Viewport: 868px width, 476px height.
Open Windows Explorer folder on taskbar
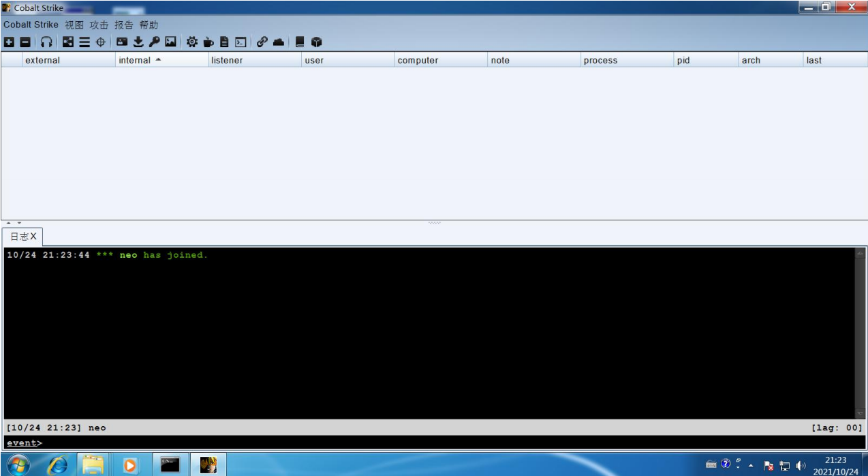[x=93, y=465]
